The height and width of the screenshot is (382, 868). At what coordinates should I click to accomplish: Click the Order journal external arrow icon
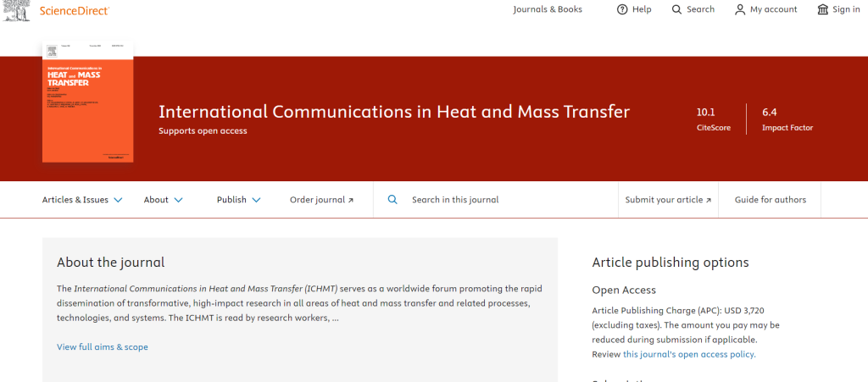click(x=350, y=201)
